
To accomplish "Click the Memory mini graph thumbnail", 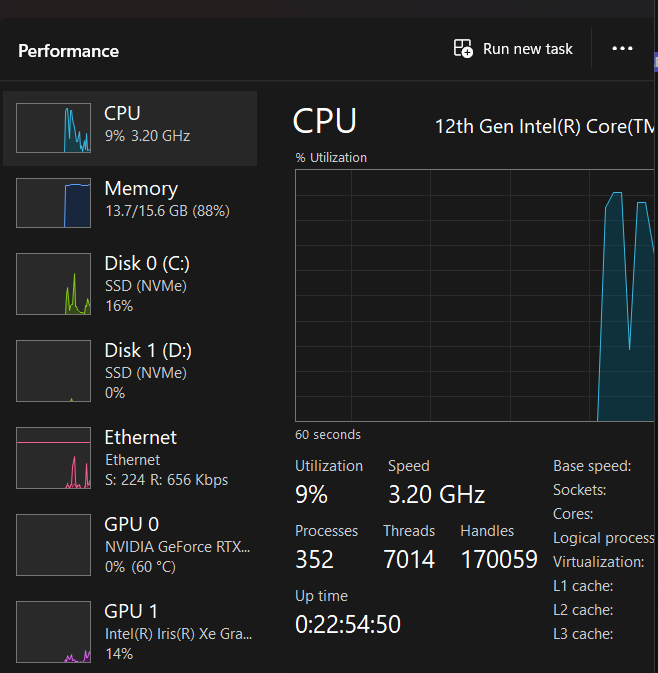I will 54,203.
